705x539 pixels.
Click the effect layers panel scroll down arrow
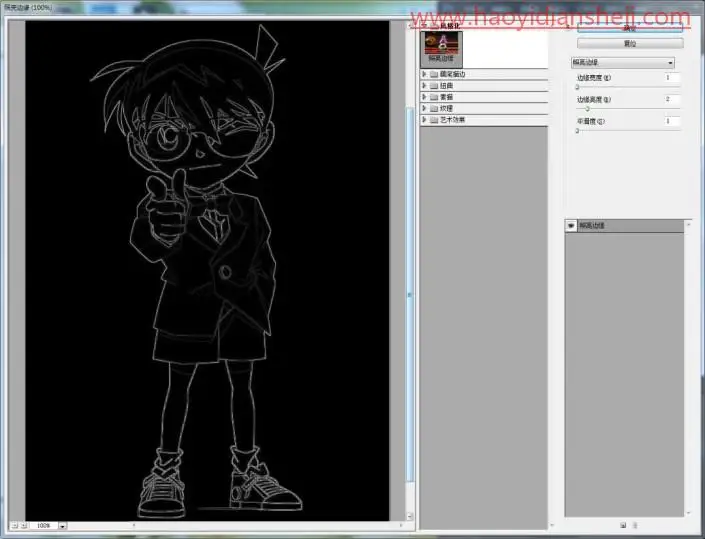[x=688, y=513]
